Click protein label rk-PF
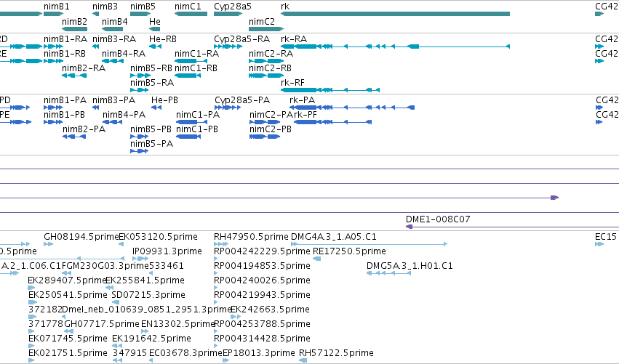 pyautogui.click(x=305, y=115)
